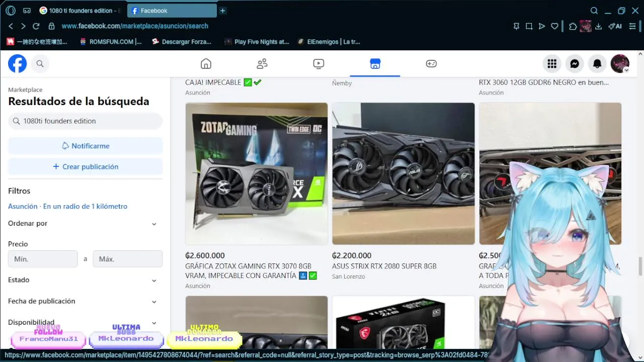Switch to the Facebook browser tab
Viewport: 644px width, 362px height.
pyautogui.click(x=172, y=11)
